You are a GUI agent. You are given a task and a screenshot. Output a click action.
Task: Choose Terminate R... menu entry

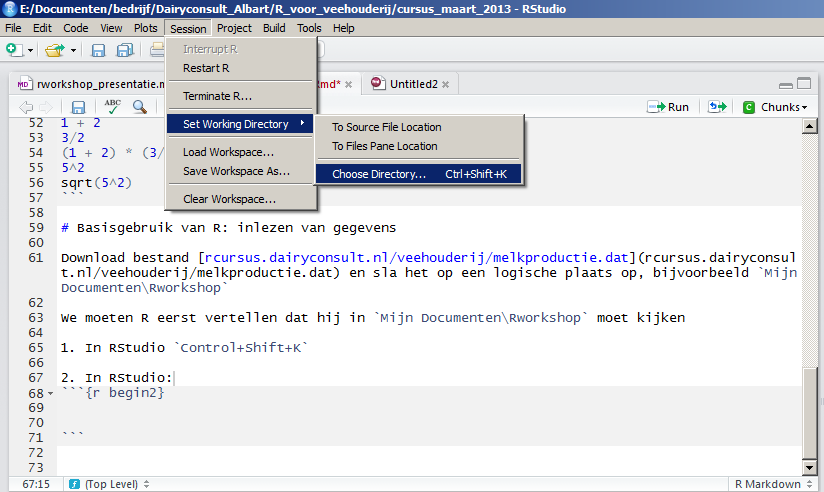[241, 96]
